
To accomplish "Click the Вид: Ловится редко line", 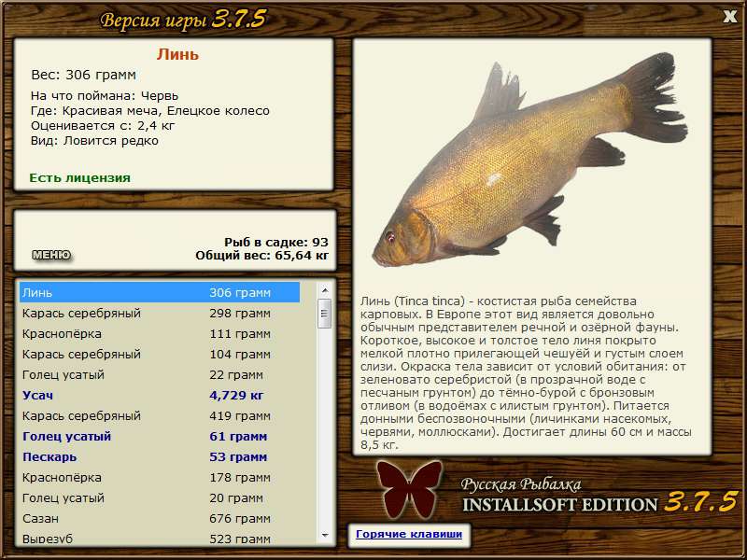I will pos(94,141).
